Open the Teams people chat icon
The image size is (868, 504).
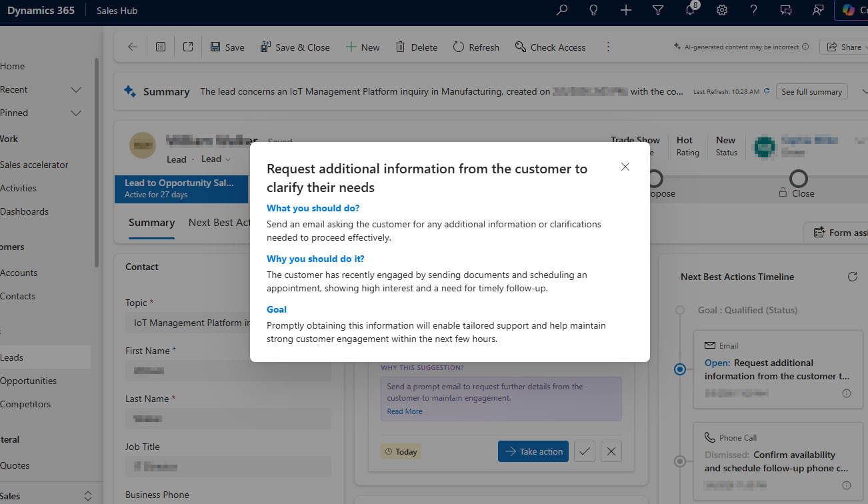[818, 10]
